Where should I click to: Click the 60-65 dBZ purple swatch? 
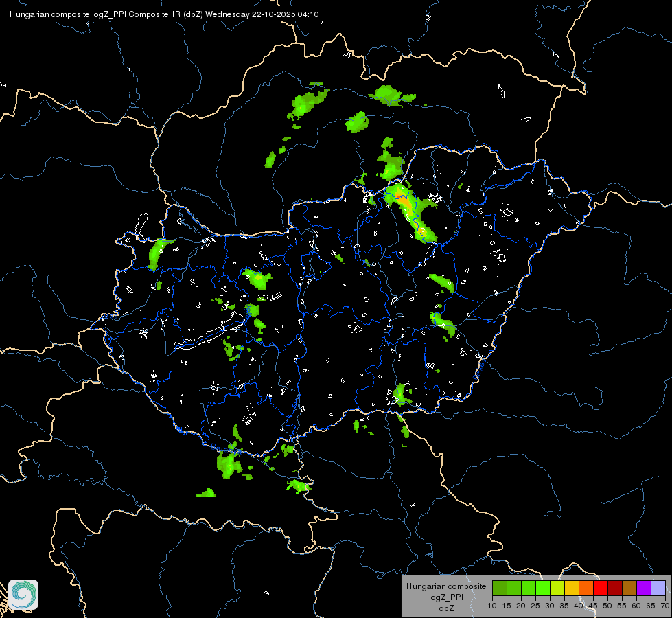coord(644,588)
